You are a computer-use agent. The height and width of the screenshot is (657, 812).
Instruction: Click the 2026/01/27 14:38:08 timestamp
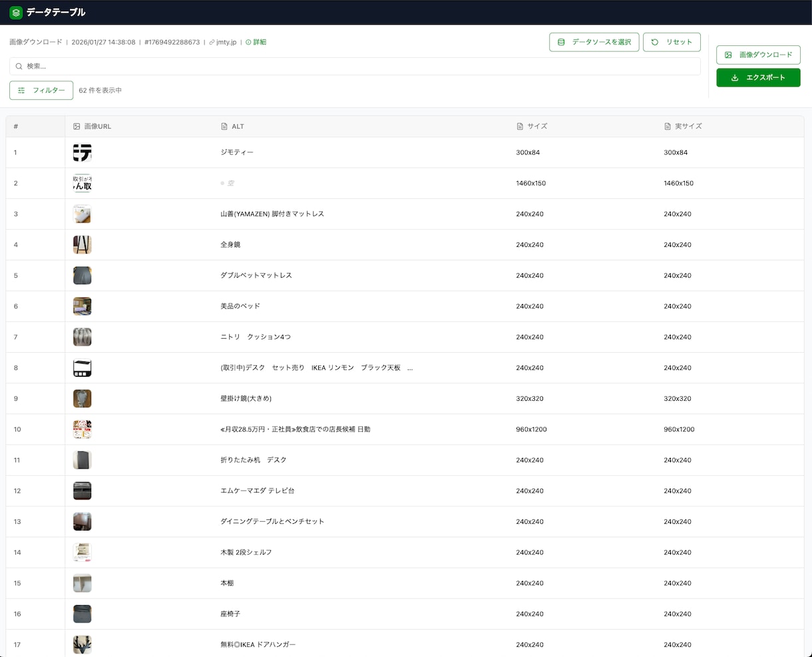click(103, 42)
